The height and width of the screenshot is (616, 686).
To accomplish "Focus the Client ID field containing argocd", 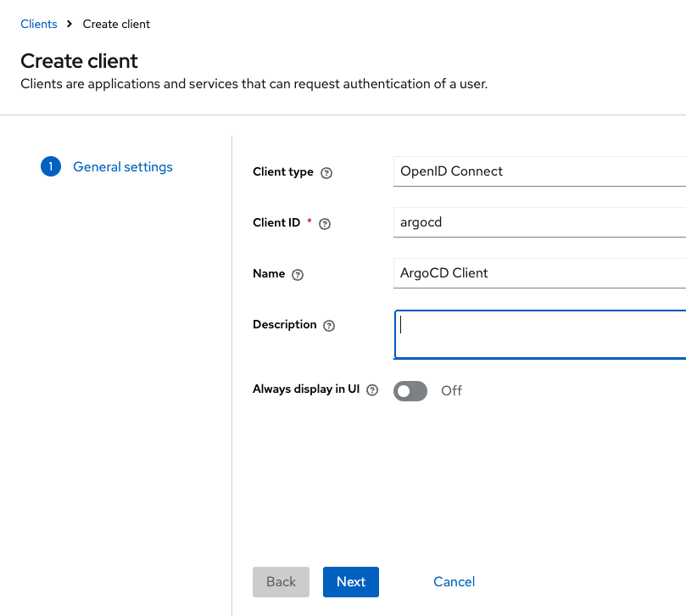I will pos(539,222).
